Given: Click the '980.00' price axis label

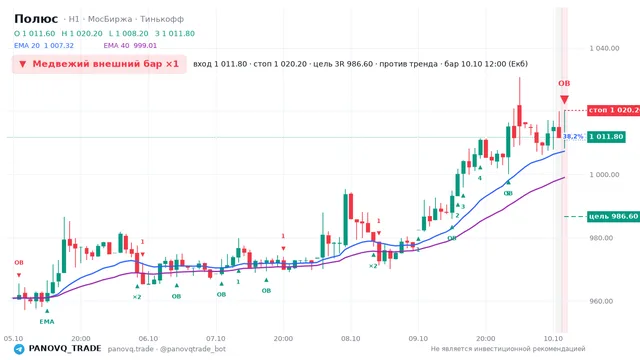Looking at the screenshot, I should click(601, 238).
